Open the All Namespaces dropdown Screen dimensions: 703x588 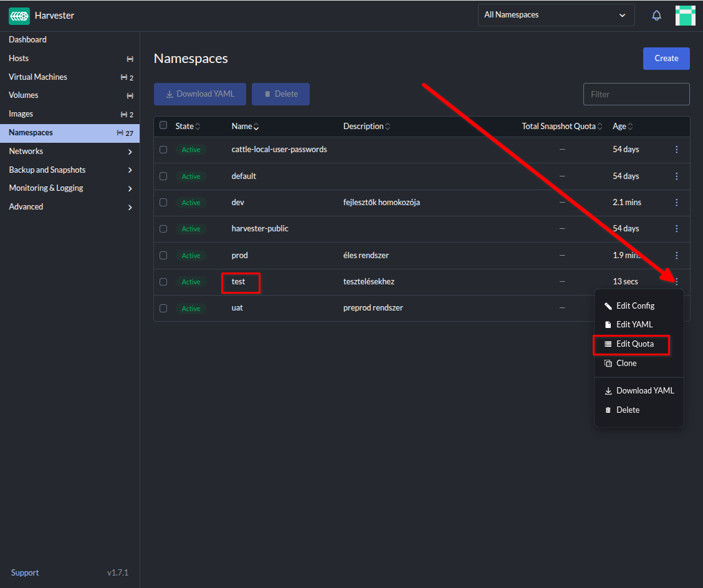tap(556, 15)
